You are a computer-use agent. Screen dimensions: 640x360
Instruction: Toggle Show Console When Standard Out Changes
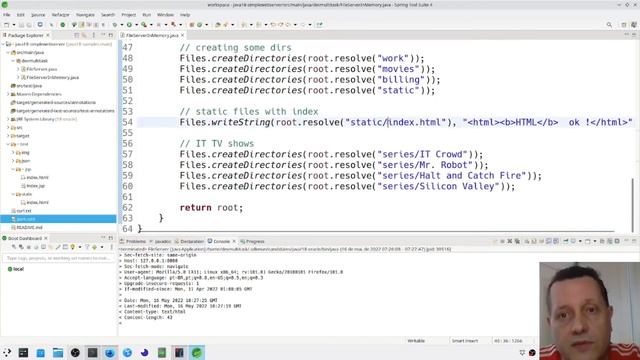(548, 241)
